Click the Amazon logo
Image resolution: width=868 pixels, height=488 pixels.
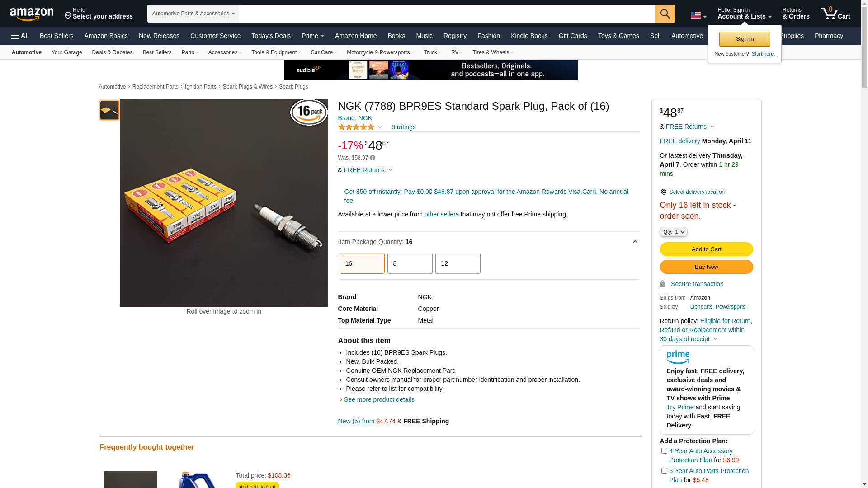[x=32, y=14]
